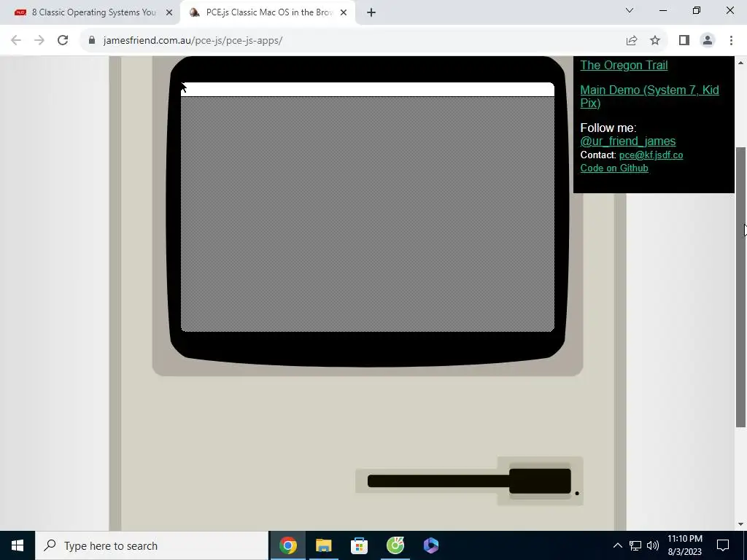Image resolution: width=747 pixels, height=560 pixels.
Task: Click scrollbar down arrow
Action: click(x=740, y=524)
